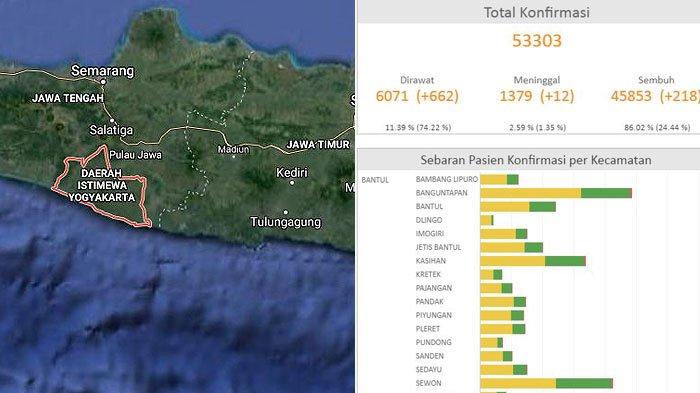Click the Kediri city marker dot
Viewport: 700px width, 393px height.
coord(292,182)
